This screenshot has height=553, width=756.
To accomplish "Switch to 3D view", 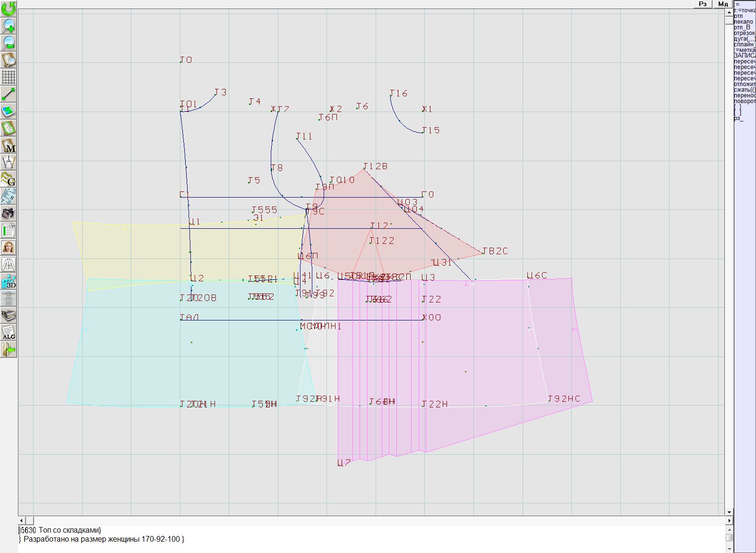I will (9, 282).
